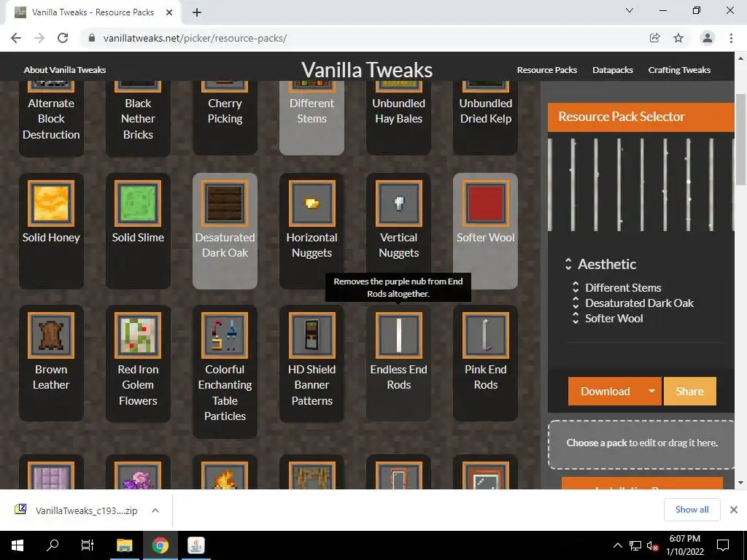Open the Datapacks nav item
The width and height of the screenshot is (747, 560).
(x=613, y=69)
